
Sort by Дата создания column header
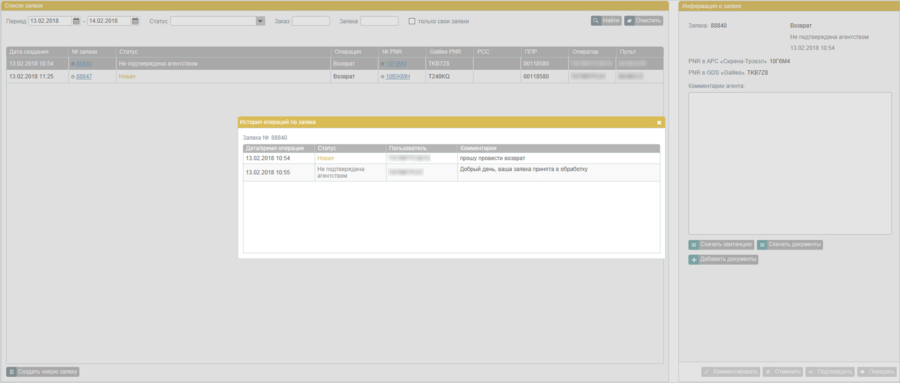pos(37,52)
